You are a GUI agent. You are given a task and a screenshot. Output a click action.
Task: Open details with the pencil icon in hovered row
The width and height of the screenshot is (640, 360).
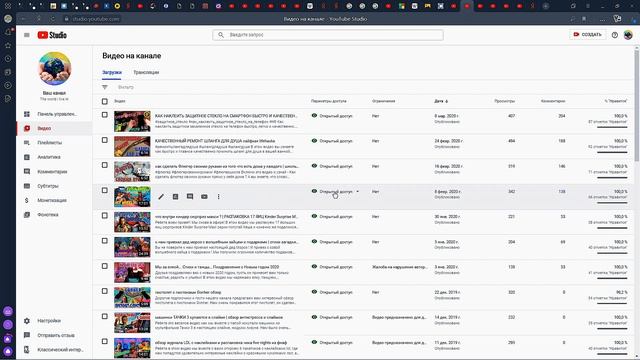click(161, 197)
